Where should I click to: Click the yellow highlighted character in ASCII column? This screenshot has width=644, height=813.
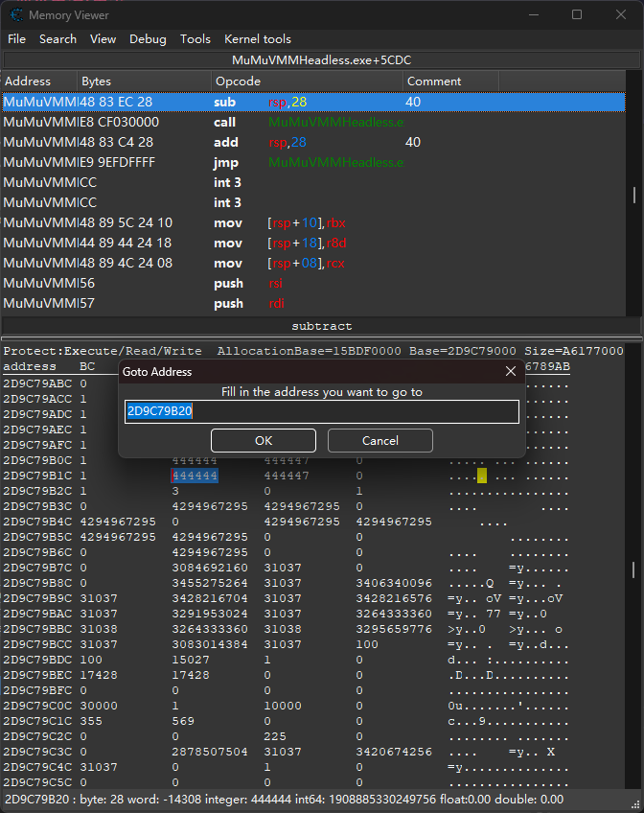482,476
